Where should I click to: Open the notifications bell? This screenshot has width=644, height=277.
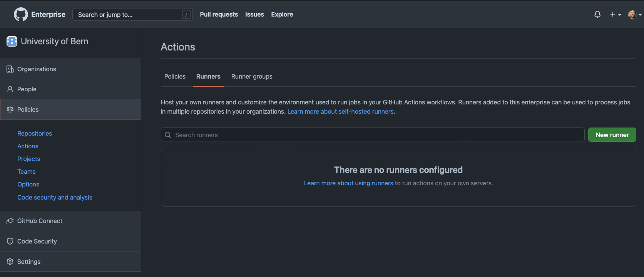(x=597, y=15)
